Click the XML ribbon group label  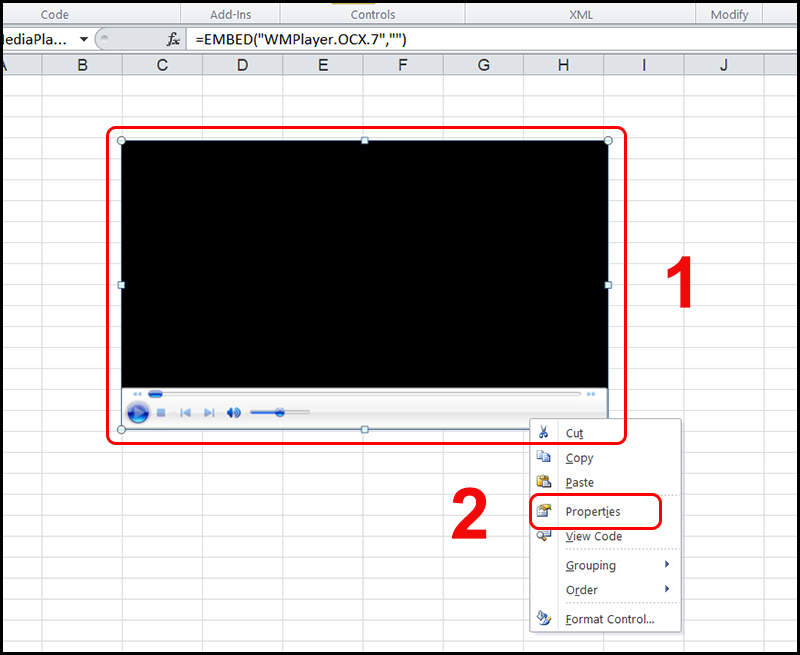point(581,15)
